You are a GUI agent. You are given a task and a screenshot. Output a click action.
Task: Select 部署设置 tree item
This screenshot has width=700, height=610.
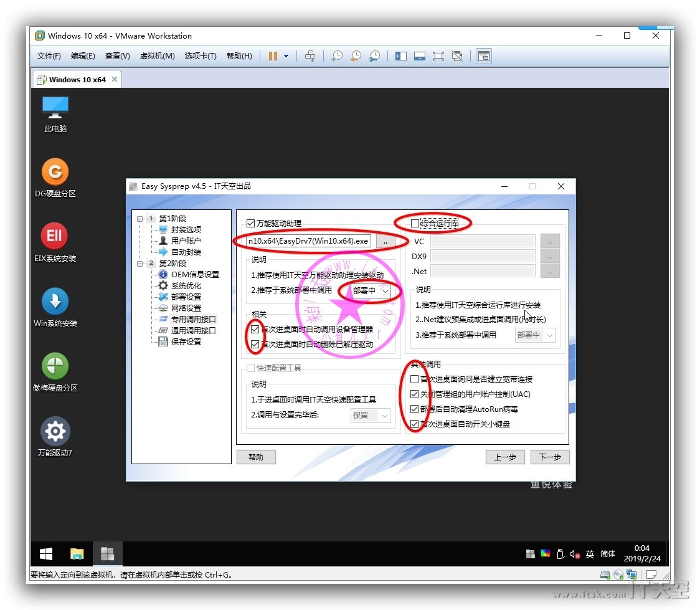point(186,297)
